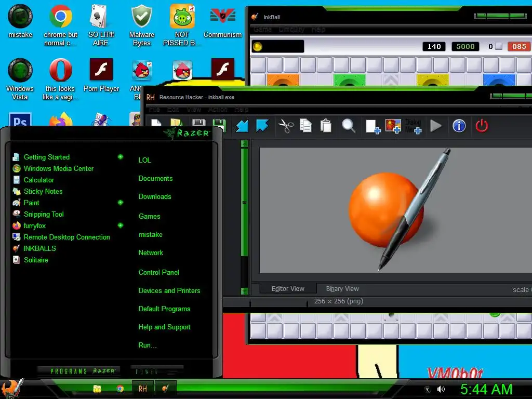Click the 5:44 AM taskbar clock
Viewport: 532px width, 399px height.
click(486, 390)
